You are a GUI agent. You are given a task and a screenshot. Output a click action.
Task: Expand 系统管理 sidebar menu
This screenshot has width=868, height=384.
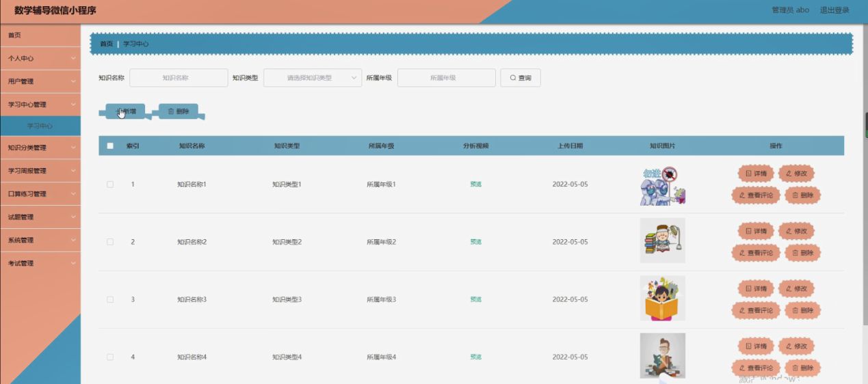(40, 241)
